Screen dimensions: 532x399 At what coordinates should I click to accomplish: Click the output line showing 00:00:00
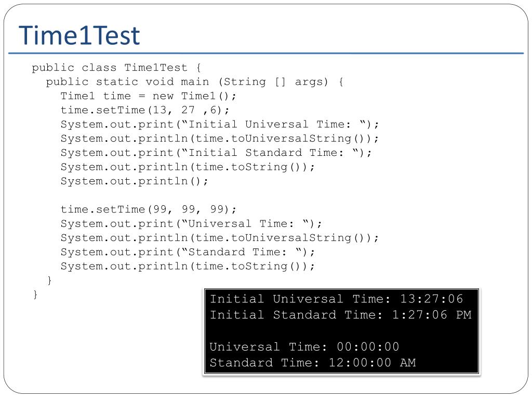(x=304, y=347)
